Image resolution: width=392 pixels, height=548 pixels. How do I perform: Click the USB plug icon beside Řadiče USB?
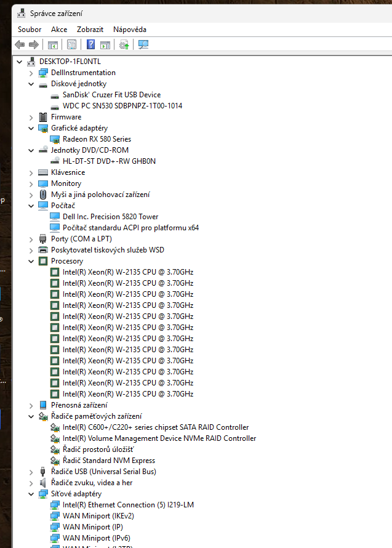click(43, 472)
